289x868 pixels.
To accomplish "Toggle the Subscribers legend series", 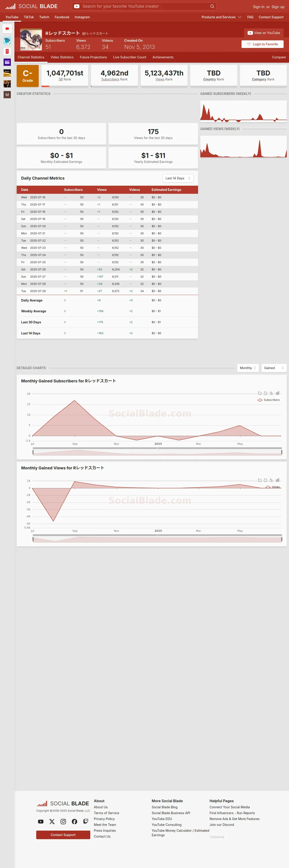I will (x=269, y=400).
